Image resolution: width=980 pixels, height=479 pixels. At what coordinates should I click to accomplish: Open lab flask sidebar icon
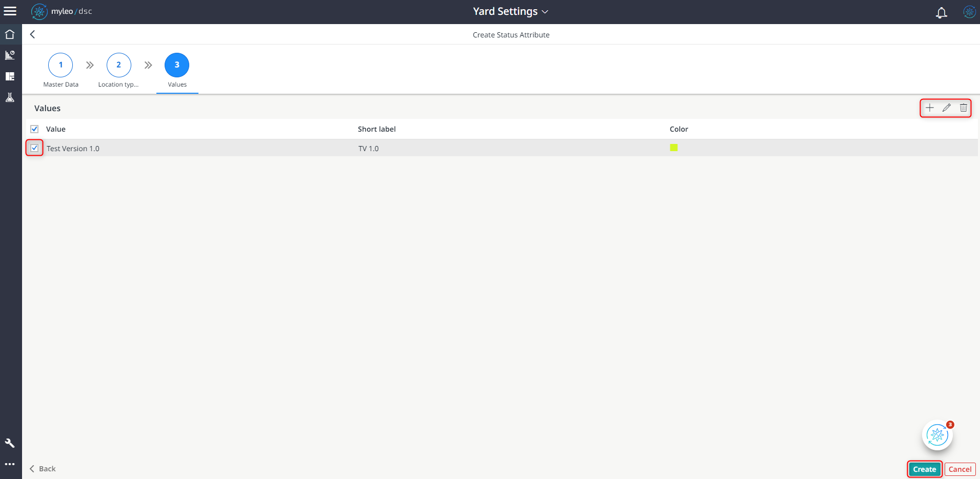pos(10,97)
